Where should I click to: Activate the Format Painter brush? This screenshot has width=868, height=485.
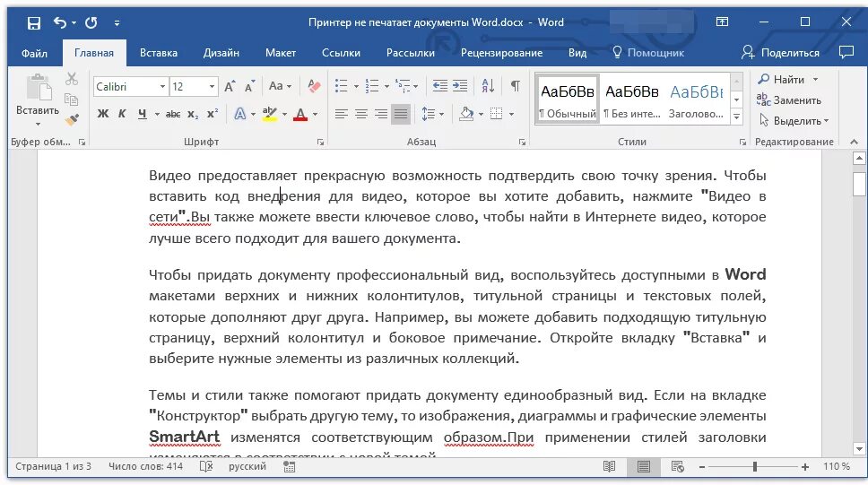[72, 119]
